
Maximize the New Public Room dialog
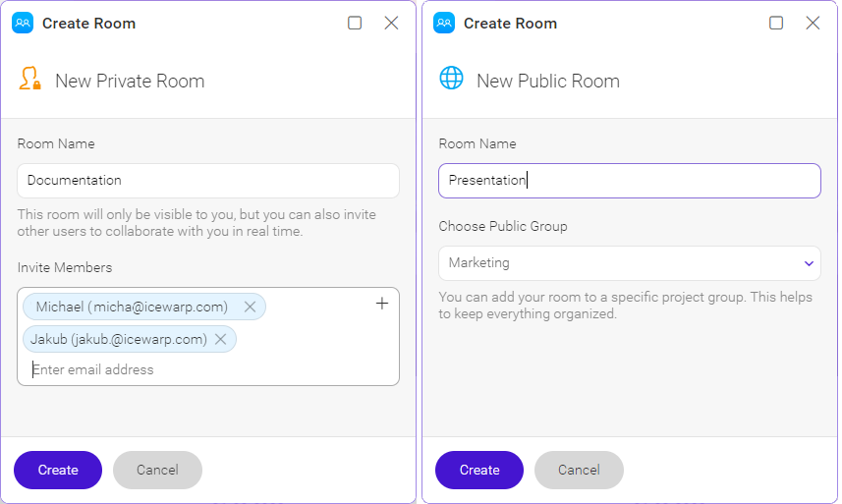coord(776,23)
